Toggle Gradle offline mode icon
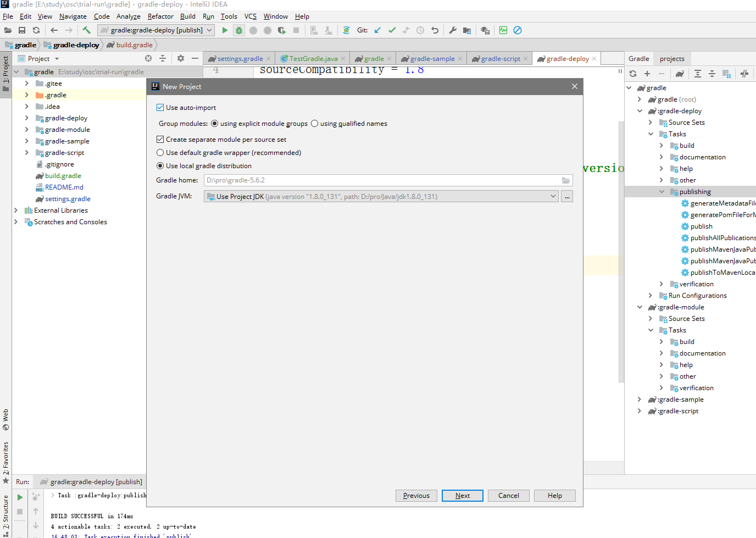The width and height of the screenshot is (756, 538). tap(744, 74)
